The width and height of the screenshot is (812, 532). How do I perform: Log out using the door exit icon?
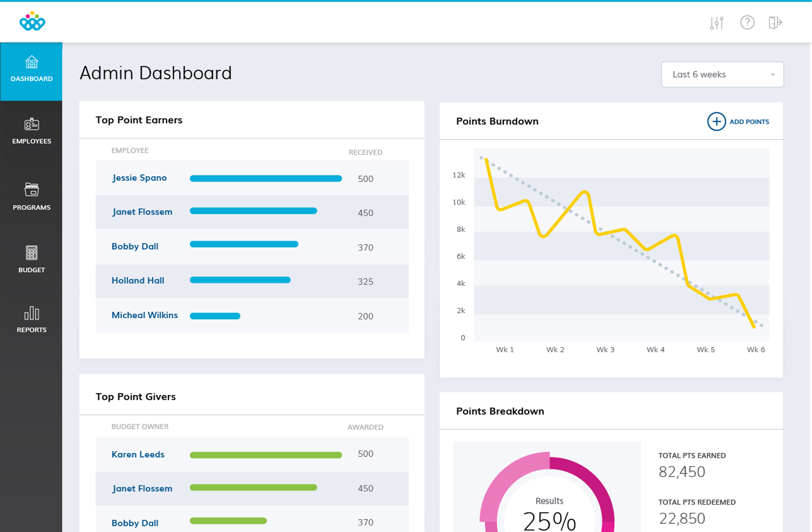775,23
